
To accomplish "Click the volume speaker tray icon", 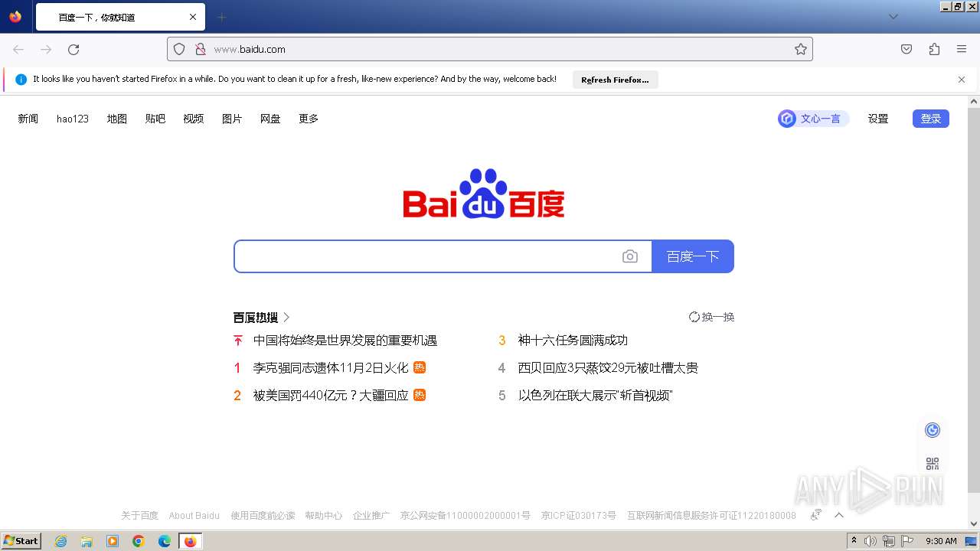I will [x=871, y=541].
